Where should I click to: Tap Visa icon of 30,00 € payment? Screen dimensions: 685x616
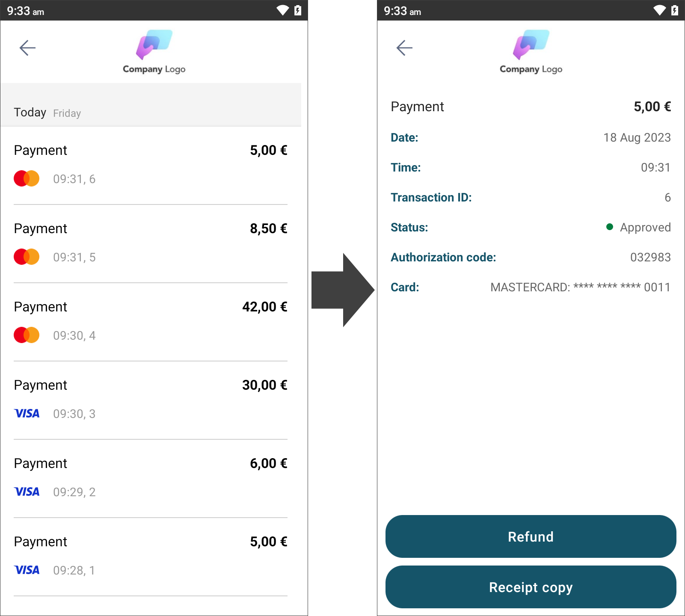(27, 413)
